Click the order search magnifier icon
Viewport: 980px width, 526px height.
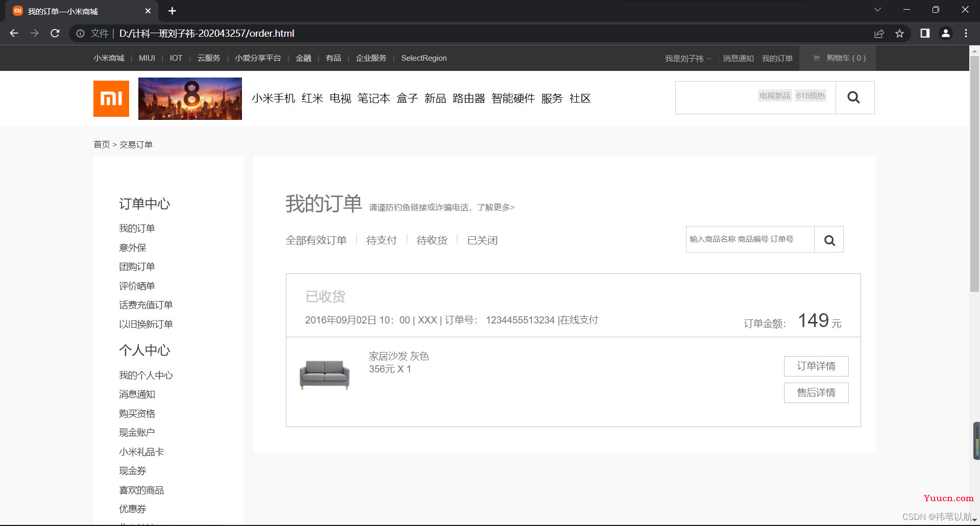(829, 240)
